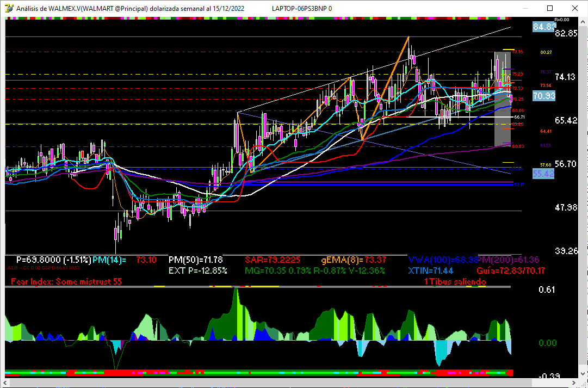Image resolution: width=588 pixels, height=388 pixels.
Task: Click the PM(50)=71.78 readout
Action: pyautogui.click(x=195, y=260)
